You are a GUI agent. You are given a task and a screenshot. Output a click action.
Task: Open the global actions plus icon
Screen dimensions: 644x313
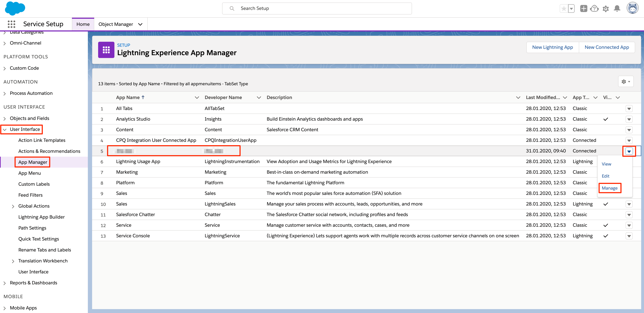point(583,8)
